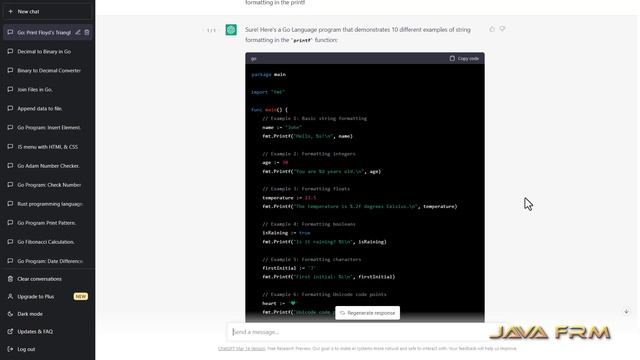Click the chat bubble icon beside Go Program Print Pattern
Viewport: 640px width, 360px height.
(x=10, y=223)
